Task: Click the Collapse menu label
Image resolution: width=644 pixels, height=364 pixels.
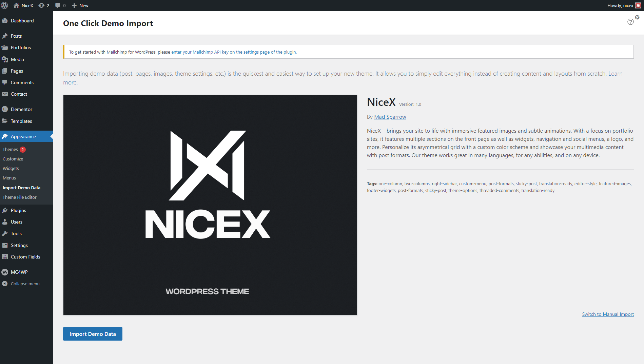Action: tap(25, 284)
